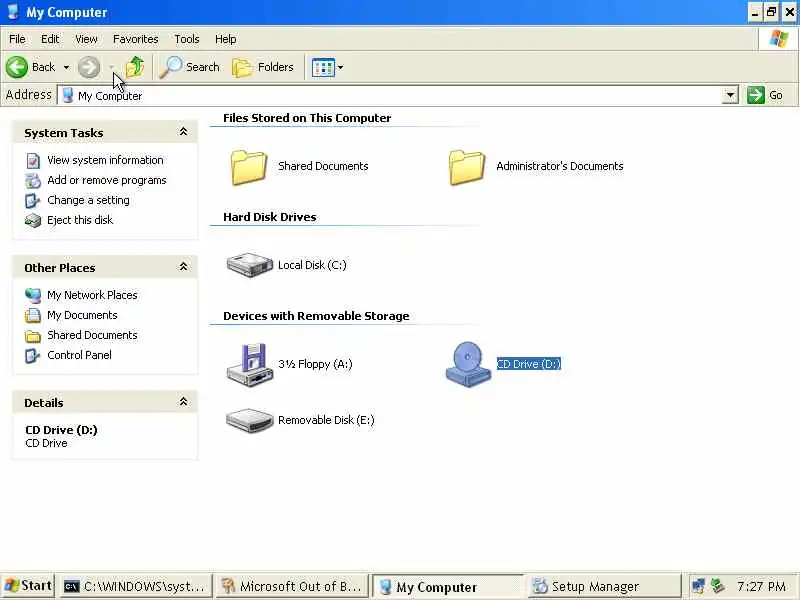
Task: Click the Add or remove programs icon
Action: tap(33, 181)
